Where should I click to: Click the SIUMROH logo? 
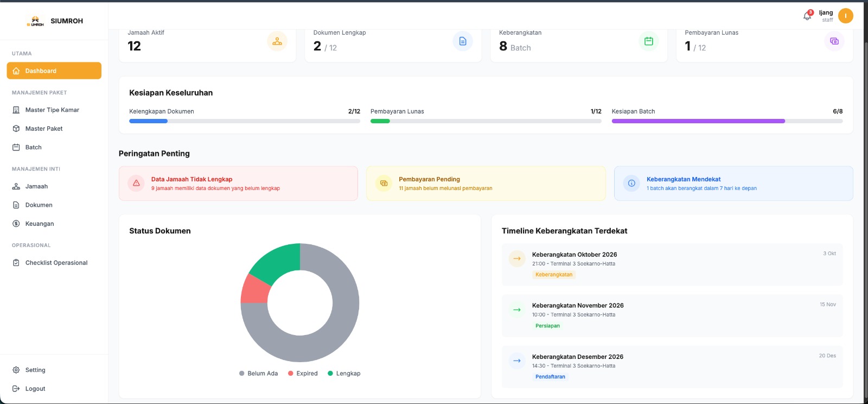[35, 21]
